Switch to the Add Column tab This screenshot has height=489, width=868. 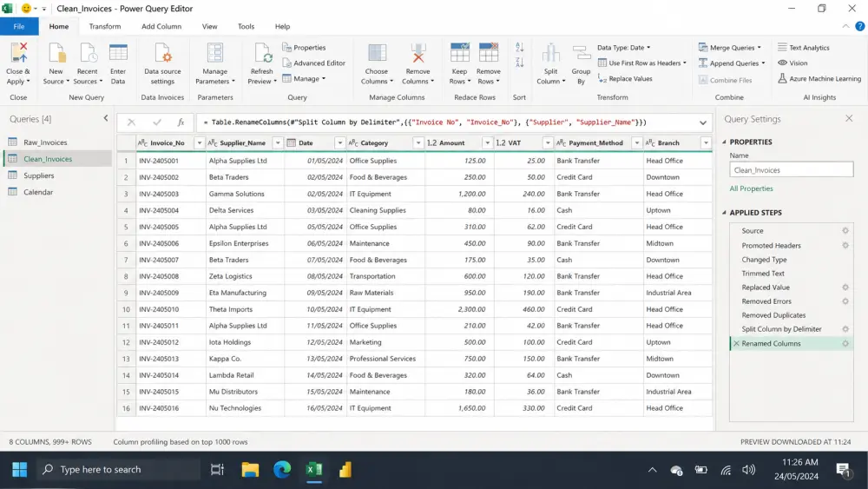pos(161,26)
